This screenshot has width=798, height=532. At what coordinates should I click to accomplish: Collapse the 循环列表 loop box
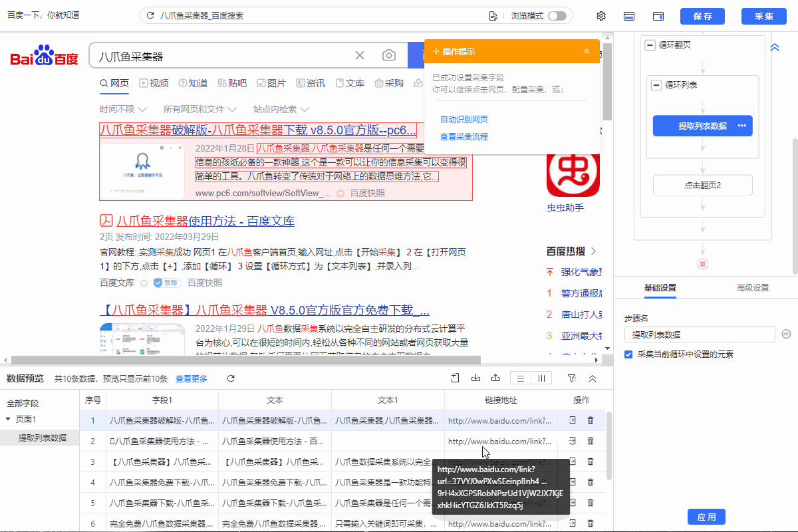tap(656, 85)
